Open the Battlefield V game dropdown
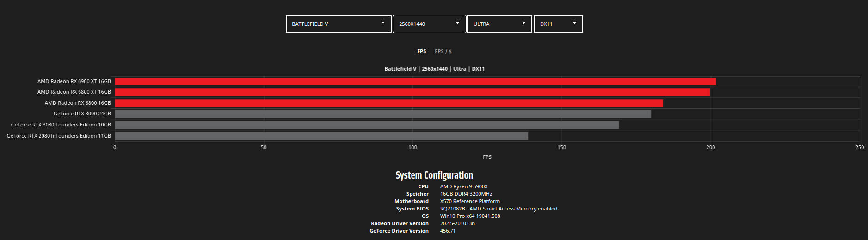This screenshot has height=240, width=868. (x=339, y=24)
